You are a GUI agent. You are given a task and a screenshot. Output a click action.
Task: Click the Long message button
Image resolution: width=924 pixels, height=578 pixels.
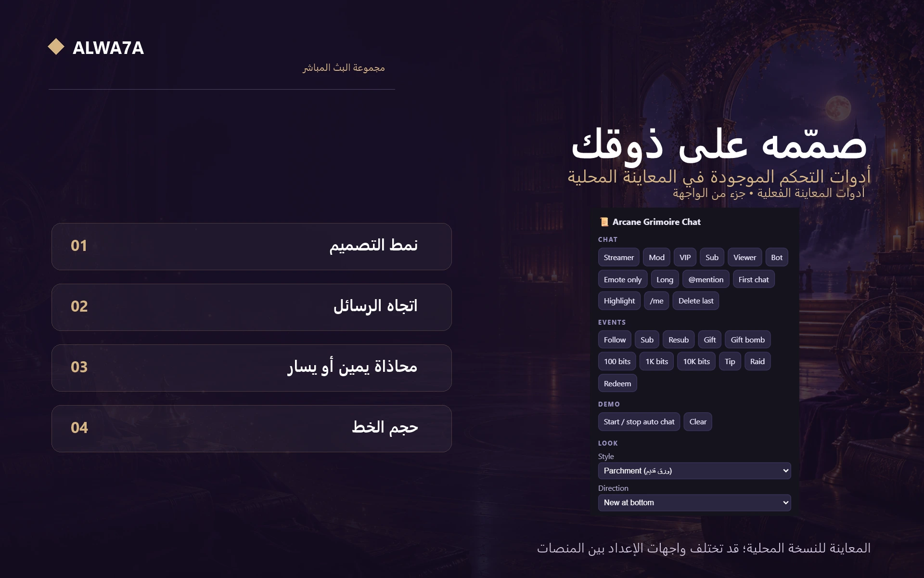click(665, 279)
